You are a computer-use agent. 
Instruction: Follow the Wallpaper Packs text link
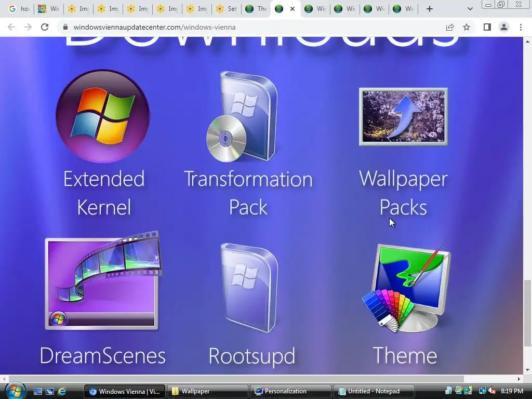click(x=403, y=193)
